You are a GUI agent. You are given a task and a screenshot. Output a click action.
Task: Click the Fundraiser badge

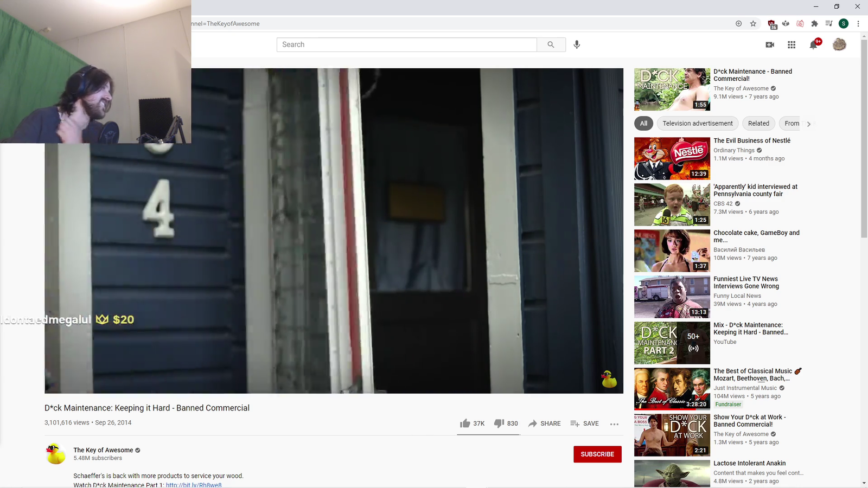(x=728, y=404)
